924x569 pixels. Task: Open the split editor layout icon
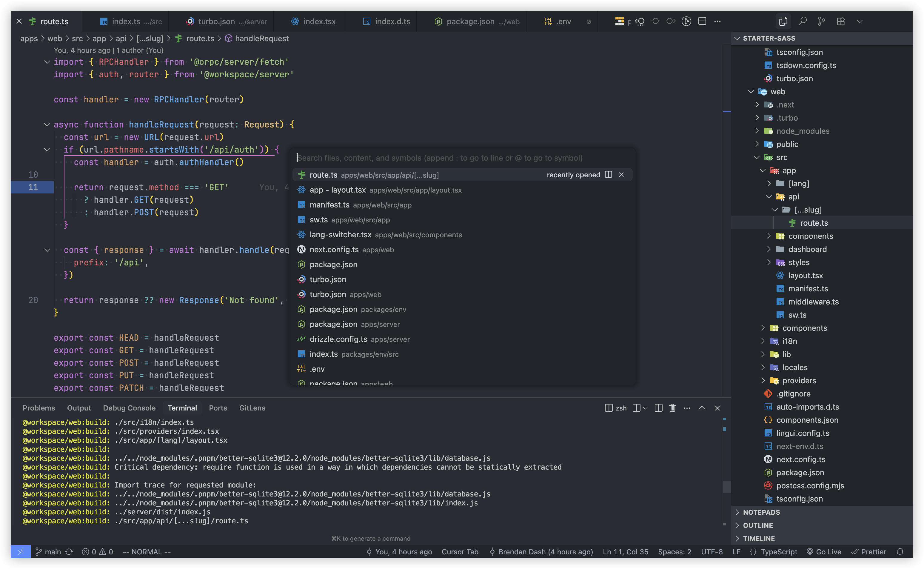coord(702,21)
